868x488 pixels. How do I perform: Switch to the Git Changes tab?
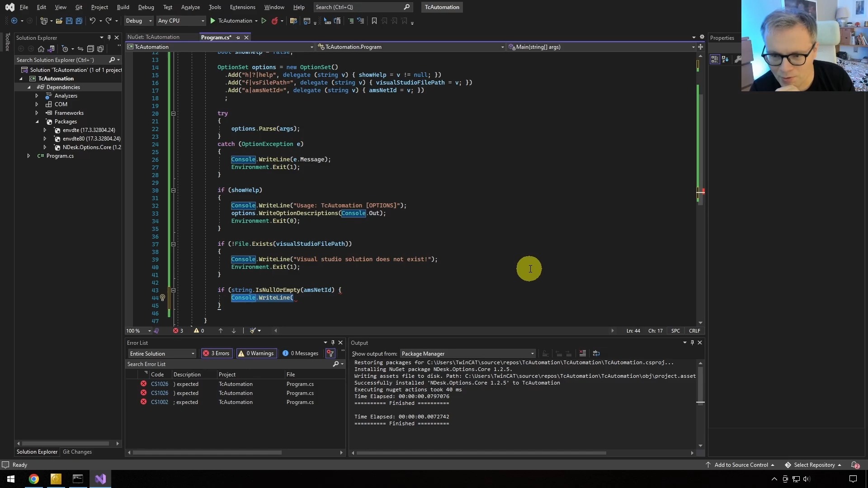pos(77,452)
